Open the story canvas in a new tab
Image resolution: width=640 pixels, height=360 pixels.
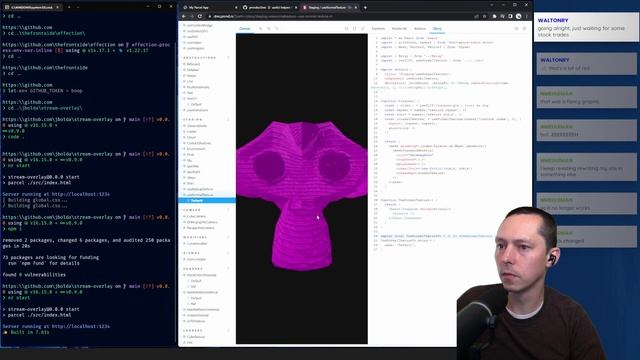tap(354, 29)
